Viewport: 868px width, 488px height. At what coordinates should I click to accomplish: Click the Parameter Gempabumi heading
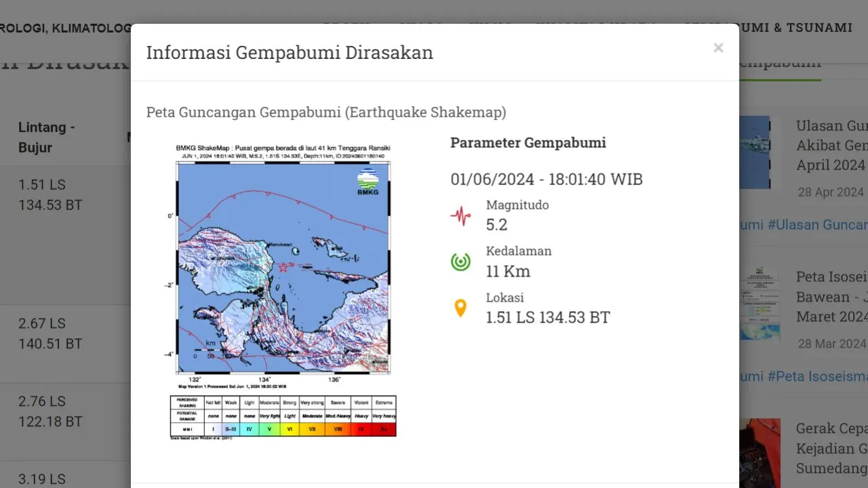pos(528,143)
